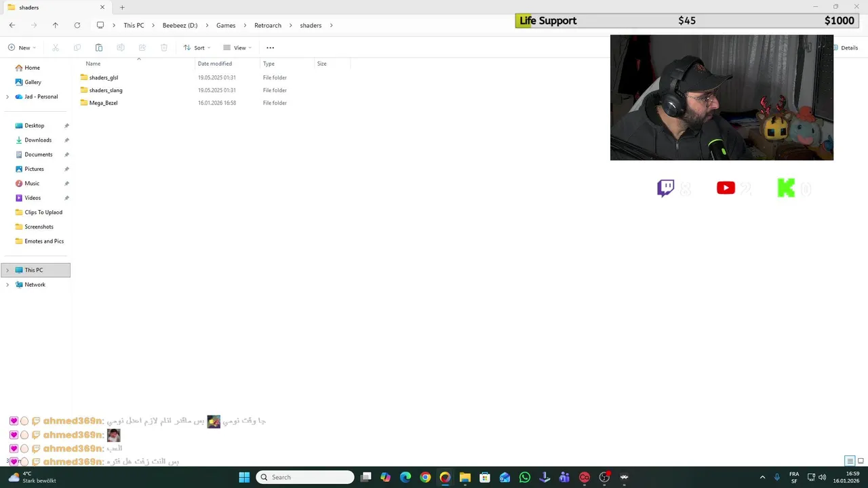
Task: Open Pictures quick access folder
Action: pos(36,169)
